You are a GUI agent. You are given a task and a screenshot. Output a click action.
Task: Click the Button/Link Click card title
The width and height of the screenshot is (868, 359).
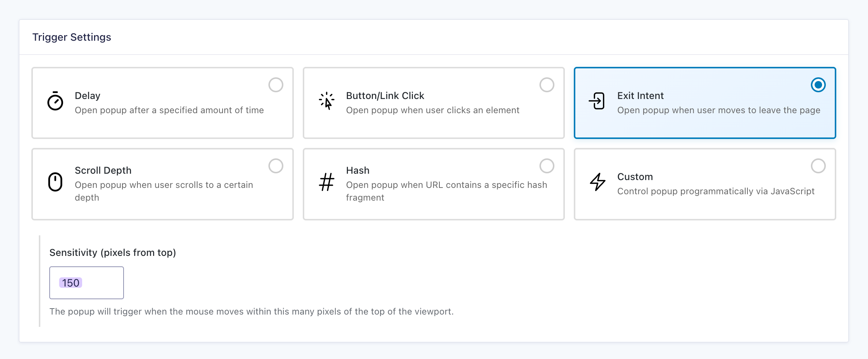385,96
